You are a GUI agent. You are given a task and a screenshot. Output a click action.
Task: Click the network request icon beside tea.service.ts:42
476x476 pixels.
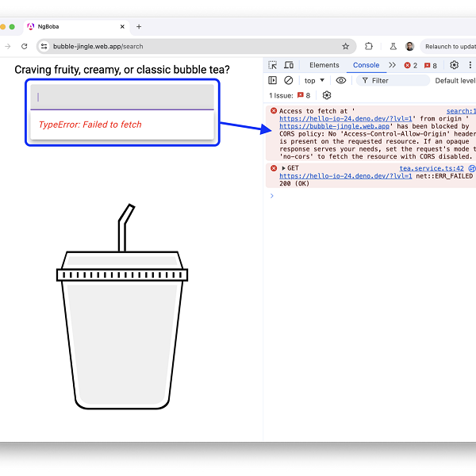[x=472, y=168]
